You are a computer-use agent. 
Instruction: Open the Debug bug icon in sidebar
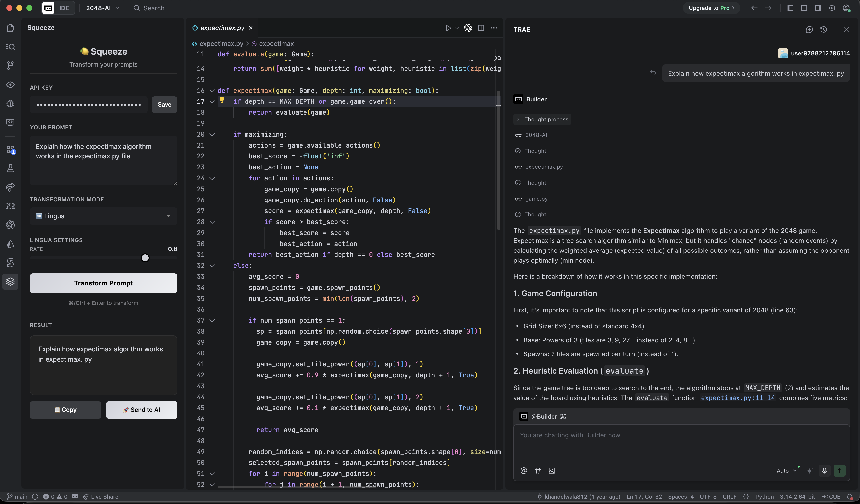pos(10,103)
